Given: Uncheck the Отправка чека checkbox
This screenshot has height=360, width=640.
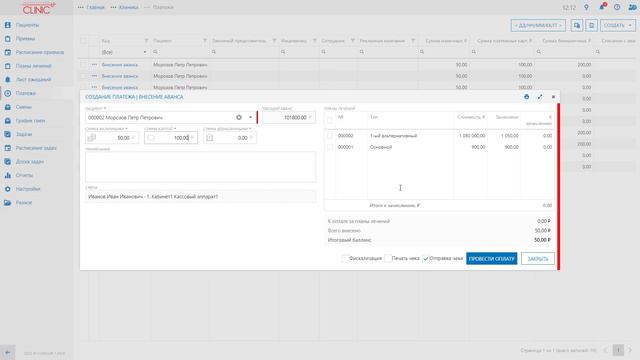Looking at the screenshot, I should 426,258.
